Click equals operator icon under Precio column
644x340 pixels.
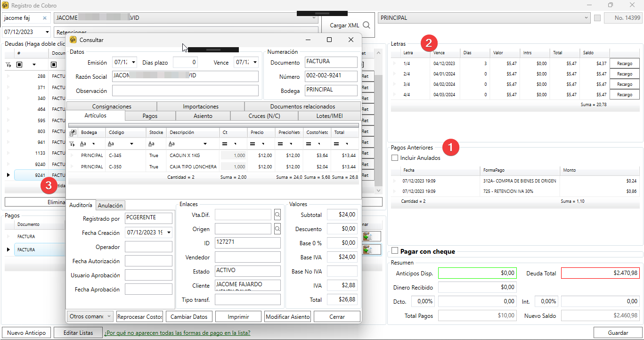pyautogui.click(x=253, y=143)
